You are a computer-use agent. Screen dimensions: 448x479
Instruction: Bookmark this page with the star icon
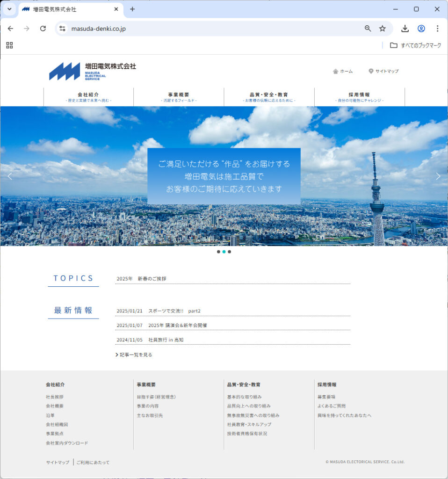pos(383,29)
